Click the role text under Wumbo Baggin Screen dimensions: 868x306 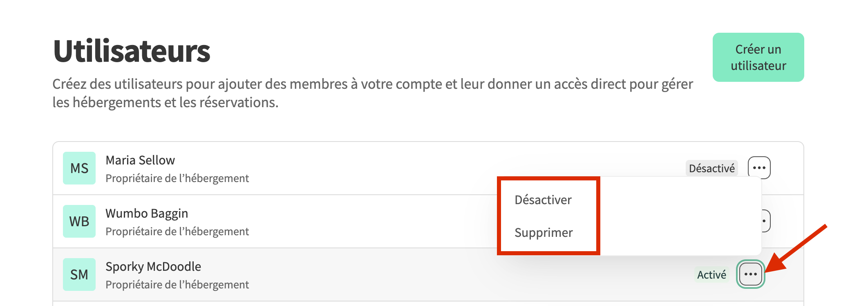[177, 232]
